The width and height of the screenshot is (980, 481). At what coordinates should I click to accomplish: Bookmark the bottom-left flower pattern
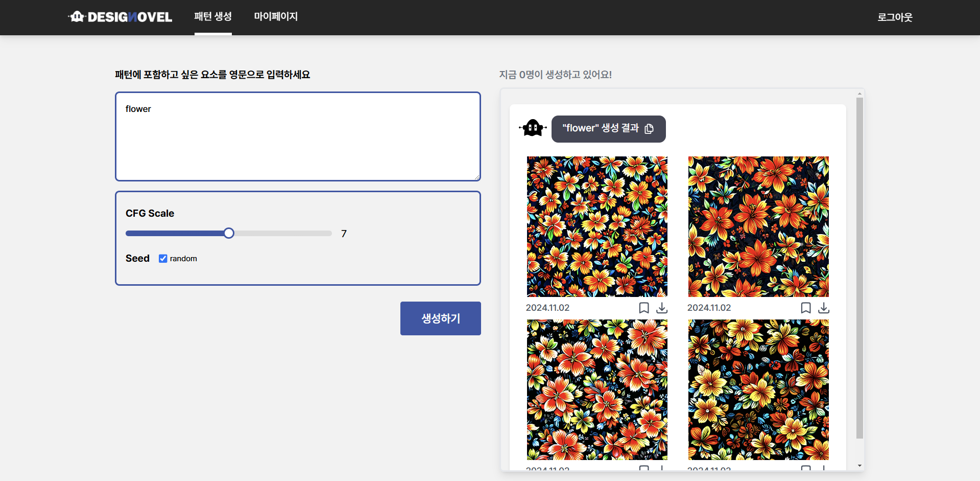(643, 469)
